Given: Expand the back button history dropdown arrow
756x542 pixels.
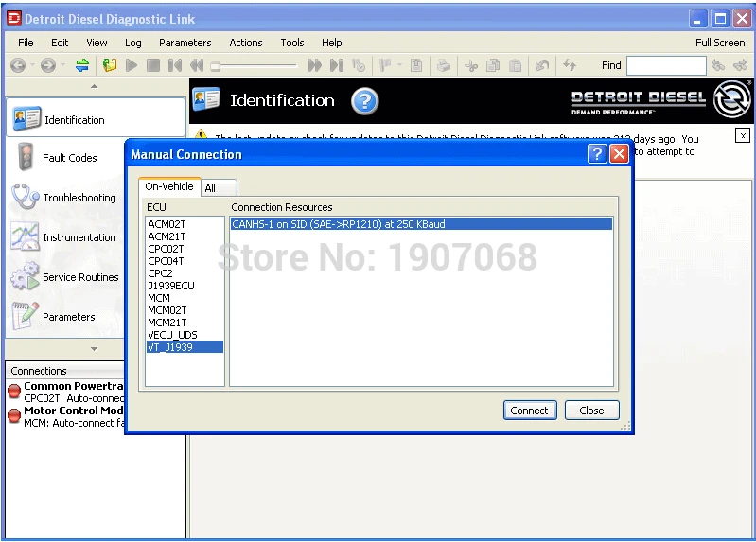Looking at the screenshot, I should (32, 65).
